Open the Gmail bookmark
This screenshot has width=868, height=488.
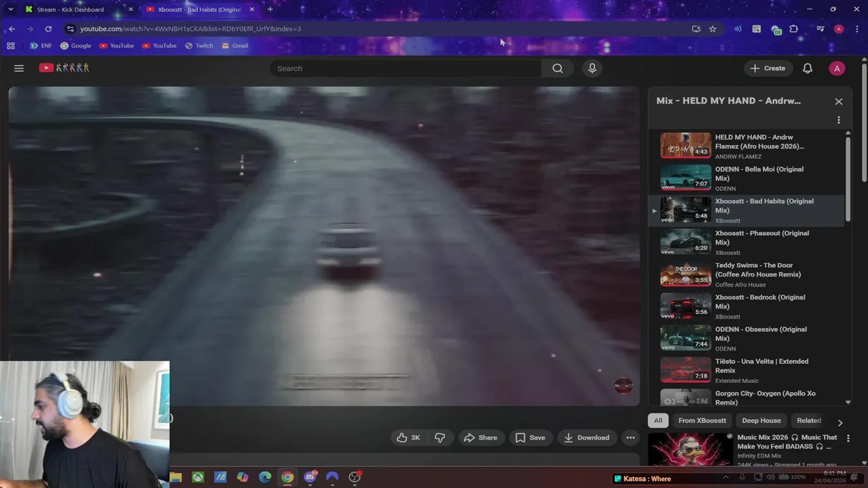point(235,46)
